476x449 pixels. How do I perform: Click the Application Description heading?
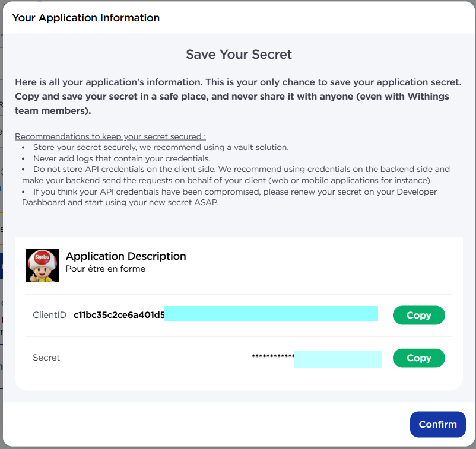[x=126, y=256]
